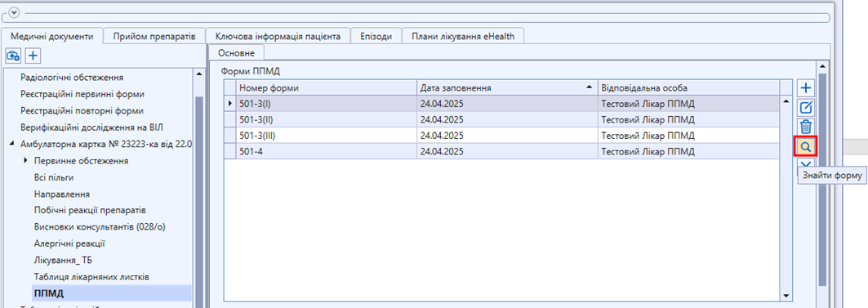
Task: Open Плани лікування eHealth tab
Action: [463, 37]
